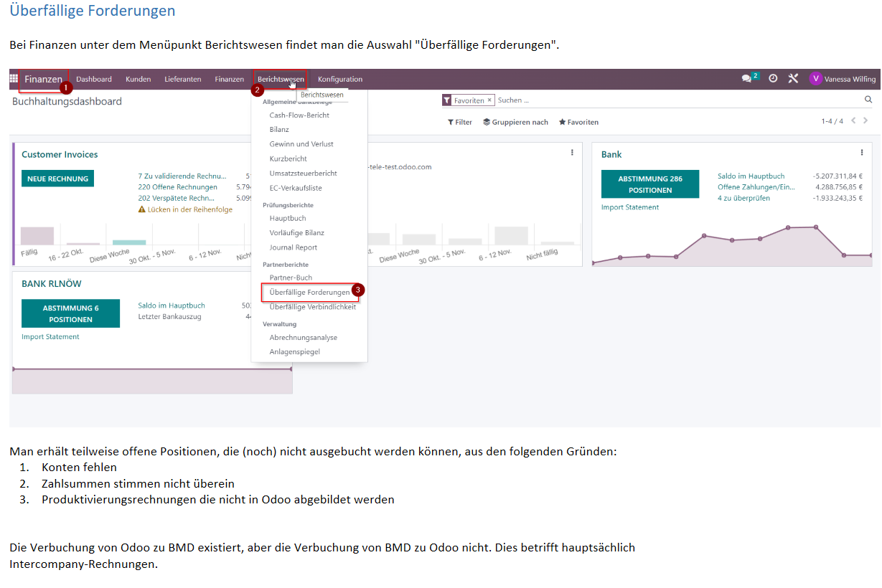This screenshot has width=882, height=588.
Task: Select Partner-Buch
Action: click(x=291, y=278)
